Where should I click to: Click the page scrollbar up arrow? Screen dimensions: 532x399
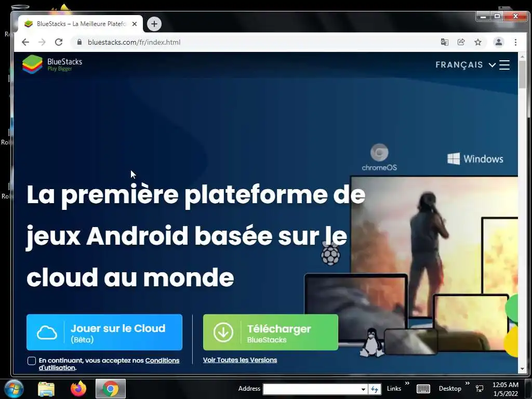[x=522, y=57]
